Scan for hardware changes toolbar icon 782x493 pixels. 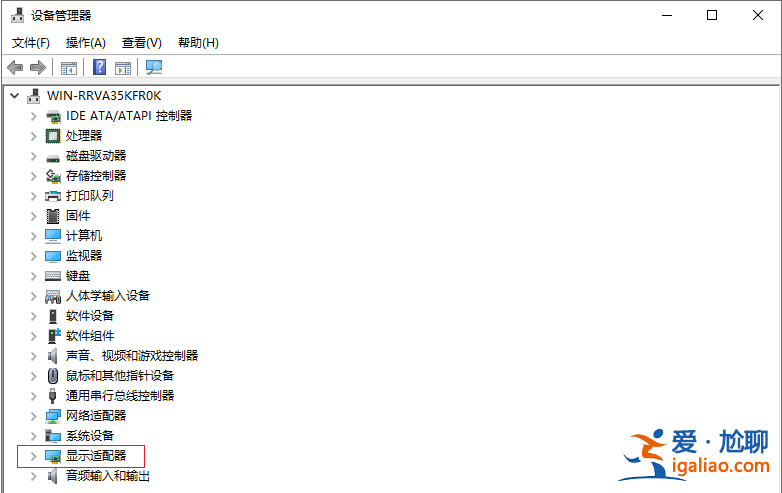coord(154,67)
